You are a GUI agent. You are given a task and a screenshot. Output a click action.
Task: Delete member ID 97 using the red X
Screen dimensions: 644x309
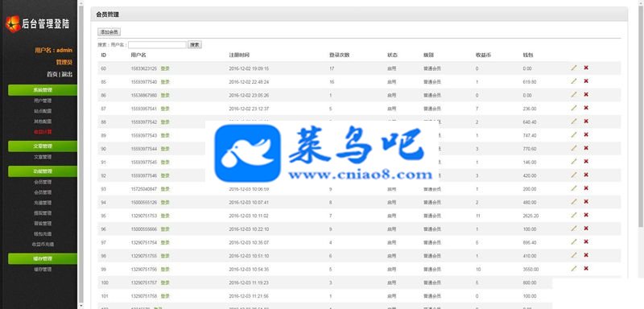[x=586, y=241]
